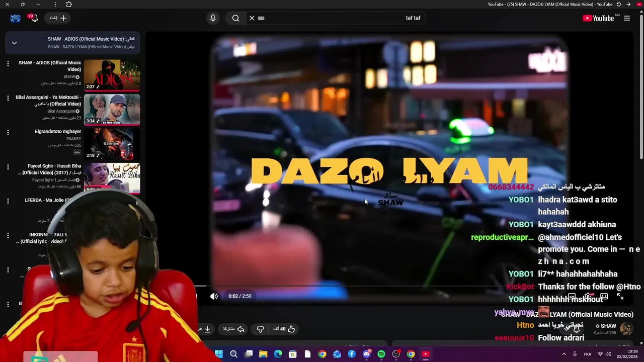Viewport: 644px width, 362px height.
Task: Play SHAW - ADIOS thumbnail in playlist
Action: (x=112, y=75)
